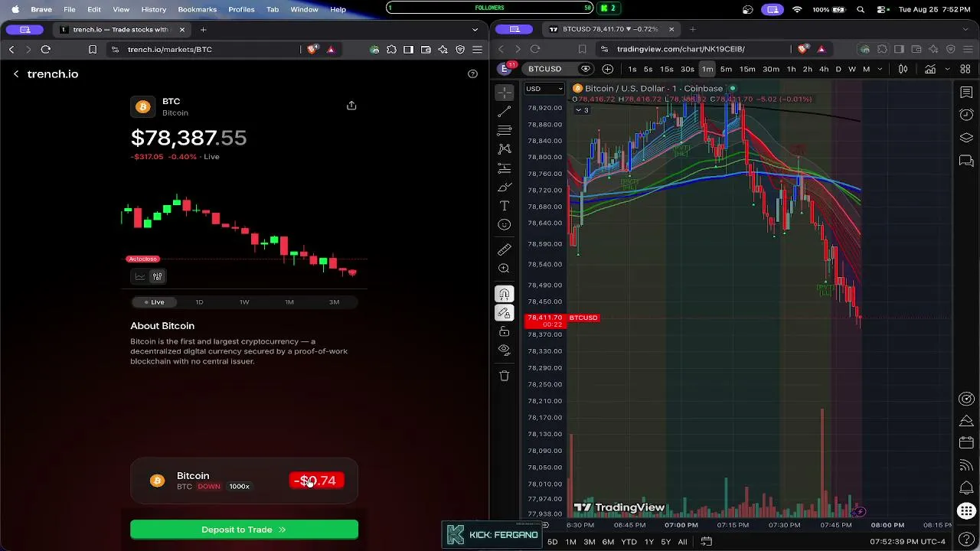Reload the trench.io page
980x551 pixels.
[46, 49]
